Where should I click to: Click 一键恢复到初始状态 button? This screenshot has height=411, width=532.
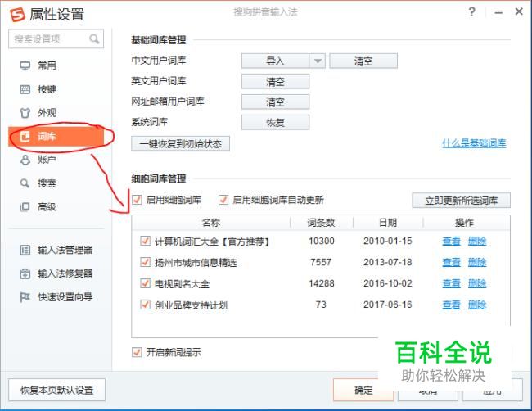pos(181,143)
